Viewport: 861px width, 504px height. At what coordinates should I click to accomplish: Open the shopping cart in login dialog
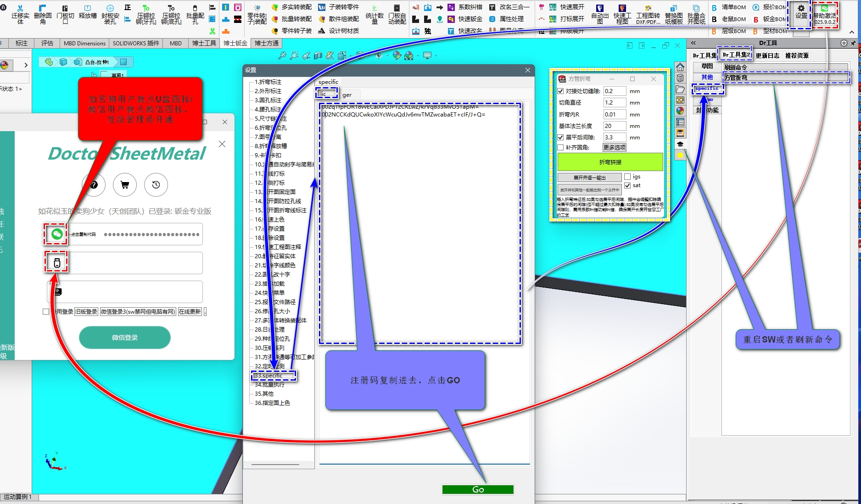(125, 185)
